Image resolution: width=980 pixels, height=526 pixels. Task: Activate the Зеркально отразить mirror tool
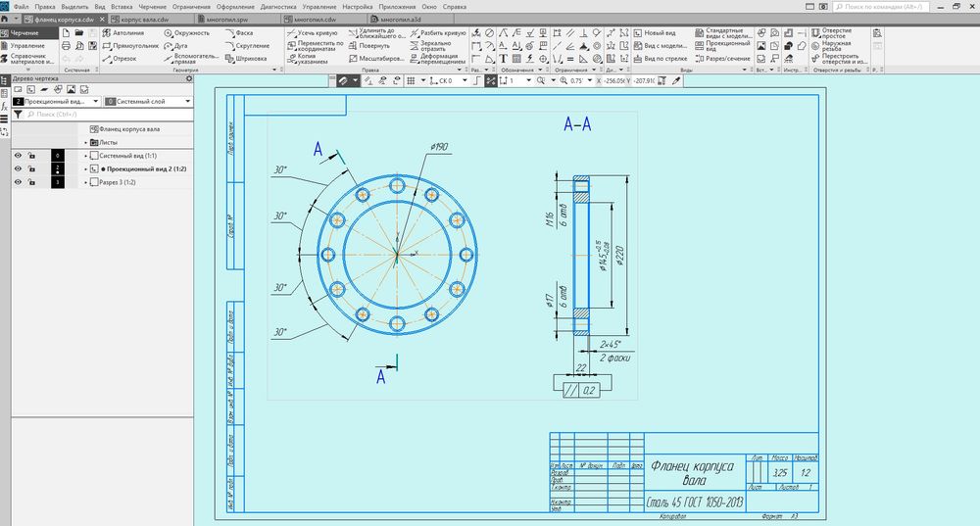coord(431,46)
